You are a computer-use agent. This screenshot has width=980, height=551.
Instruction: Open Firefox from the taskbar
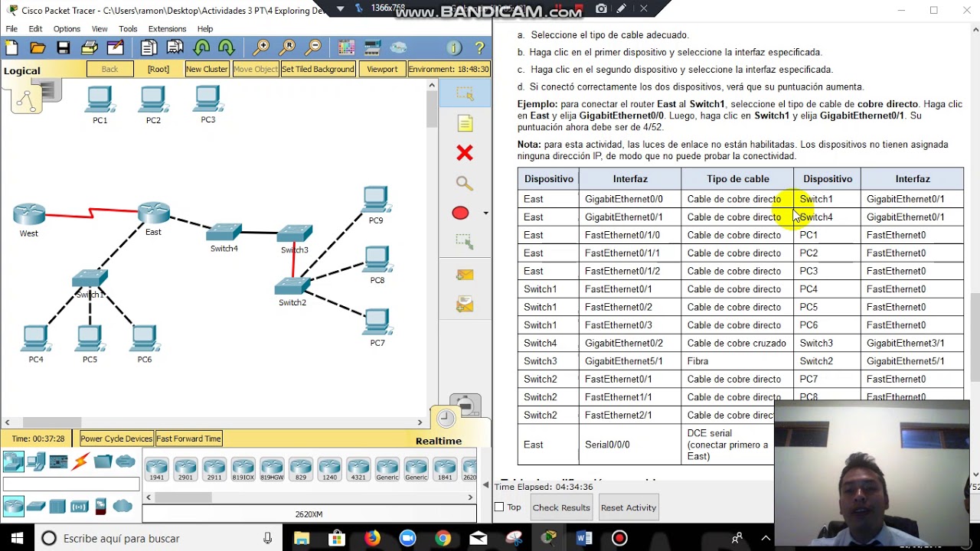(372, 539)
